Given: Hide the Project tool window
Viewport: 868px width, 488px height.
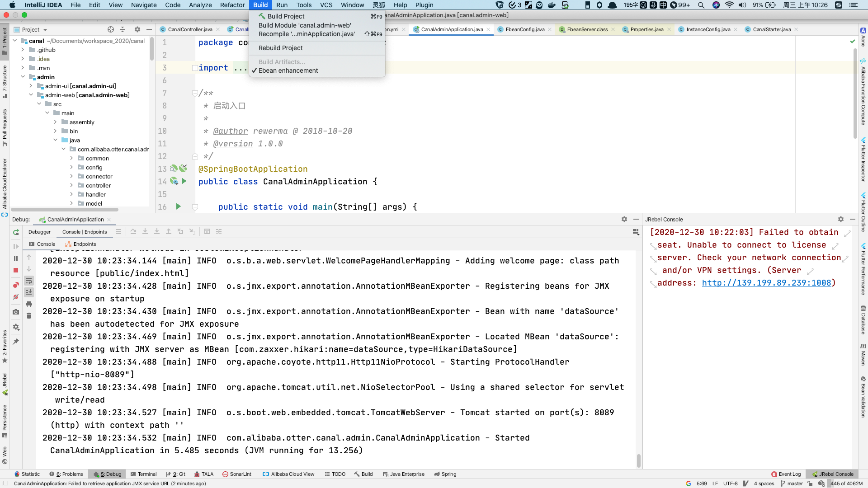Looking at the screenshot, I should [149, 29].
